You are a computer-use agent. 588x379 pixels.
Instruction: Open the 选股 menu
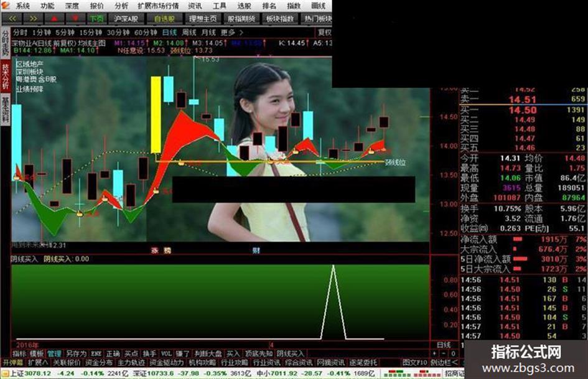pos(244,6)
